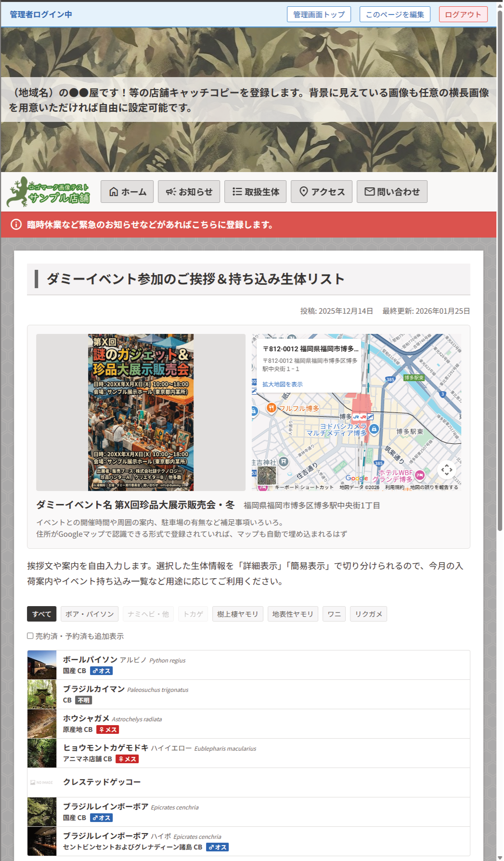The image size is (504, 861).
Task: Select the すべて filter
Action: tap(41, 614)
